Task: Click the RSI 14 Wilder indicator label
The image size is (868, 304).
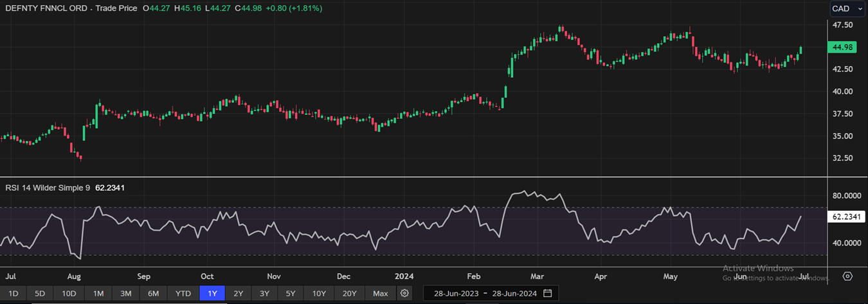Action: pyautogui.click(x=48, y=188)
